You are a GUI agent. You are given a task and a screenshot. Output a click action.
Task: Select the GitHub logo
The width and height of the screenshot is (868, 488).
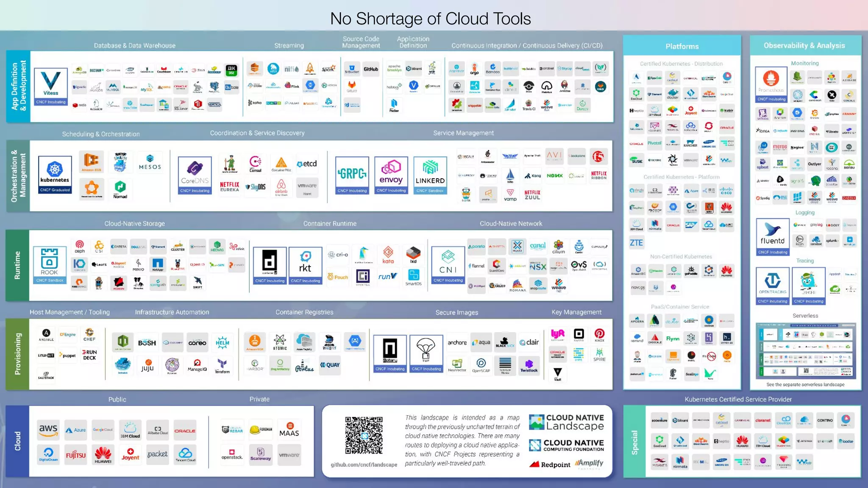[x=371, y=69]
